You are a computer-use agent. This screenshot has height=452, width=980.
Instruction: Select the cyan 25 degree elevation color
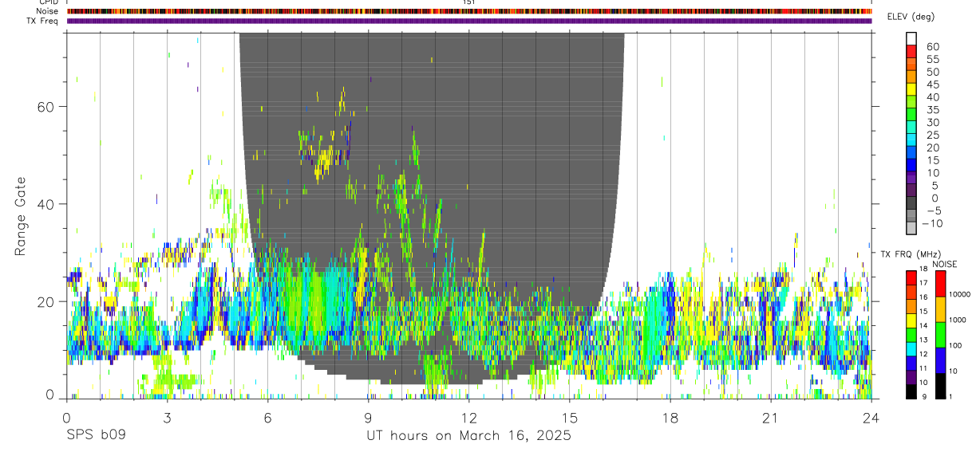pos(911,140)
